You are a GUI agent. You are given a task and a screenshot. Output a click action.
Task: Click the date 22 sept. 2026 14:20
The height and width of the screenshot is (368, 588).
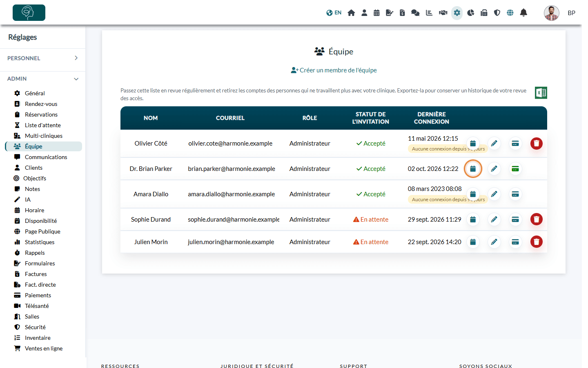tap(434, 242)
